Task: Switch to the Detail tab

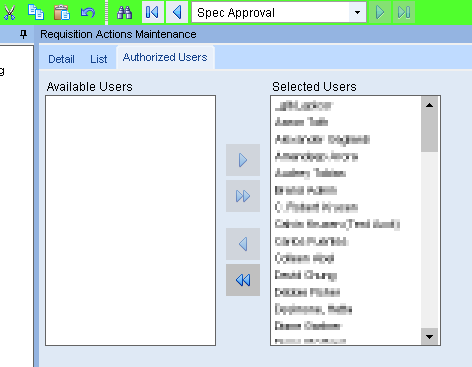Action: pyautogui.click(x=61, y=59)
